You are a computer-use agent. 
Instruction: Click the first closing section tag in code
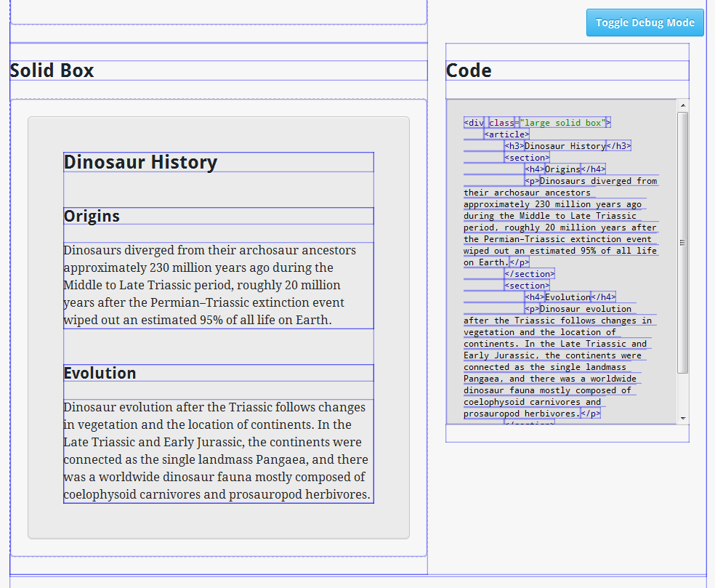coord(529,274)
